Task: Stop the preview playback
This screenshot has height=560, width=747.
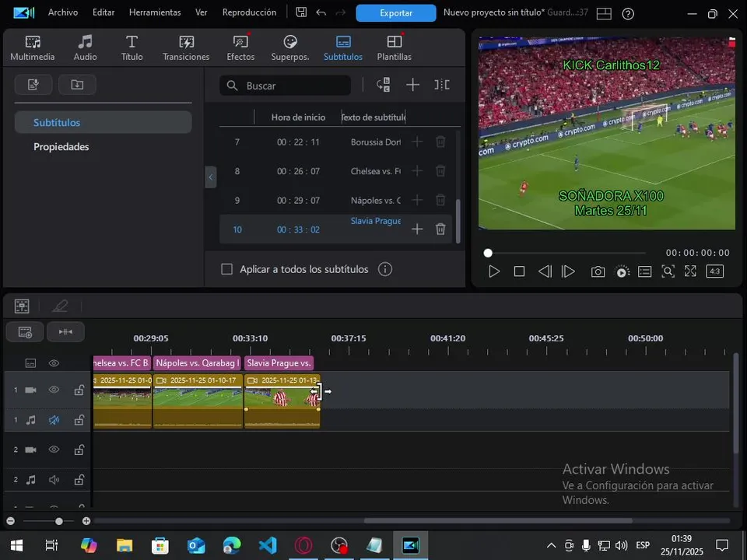Action: (519, 271)
